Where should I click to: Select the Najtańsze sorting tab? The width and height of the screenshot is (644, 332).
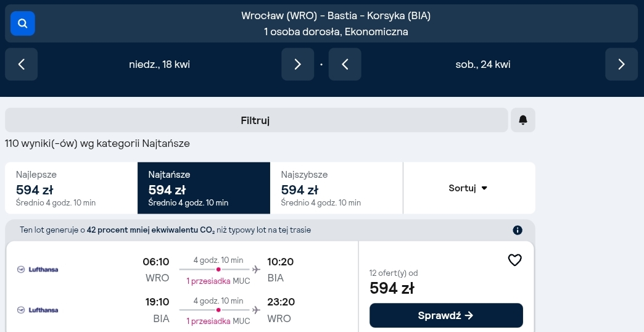click(204, 188)
